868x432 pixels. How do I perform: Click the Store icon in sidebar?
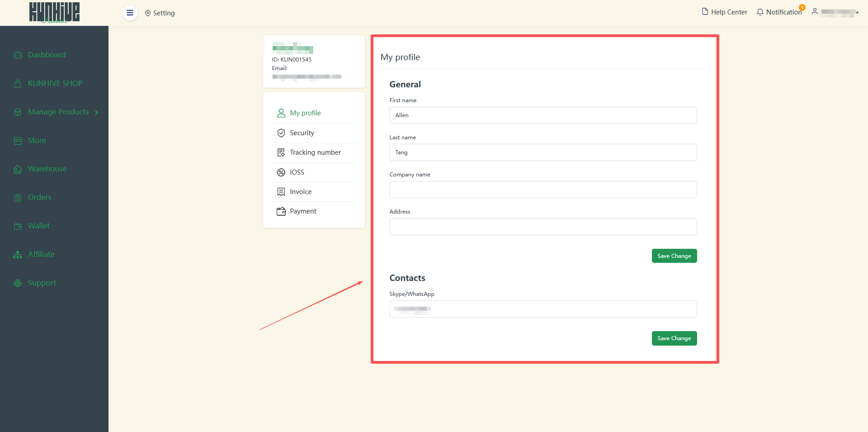coord(18,141)
